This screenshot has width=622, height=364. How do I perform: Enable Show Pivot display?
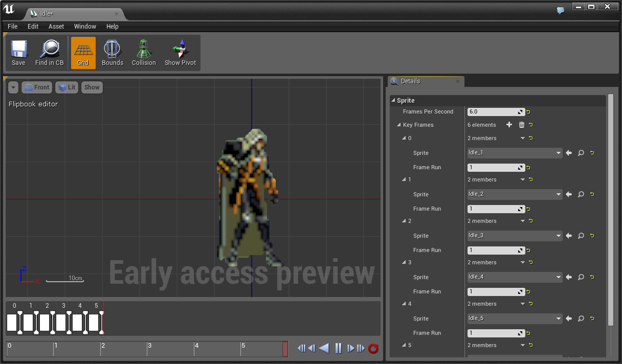pyautogui.click(x=180, y=52)
